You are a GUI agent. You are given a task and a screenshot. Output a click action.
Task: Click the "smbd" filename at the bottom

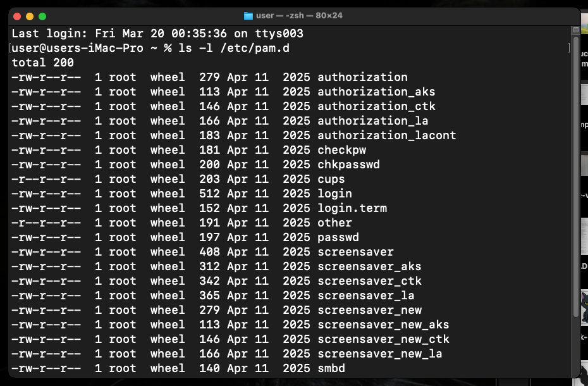pyautogui.click(x=331, y=368)
